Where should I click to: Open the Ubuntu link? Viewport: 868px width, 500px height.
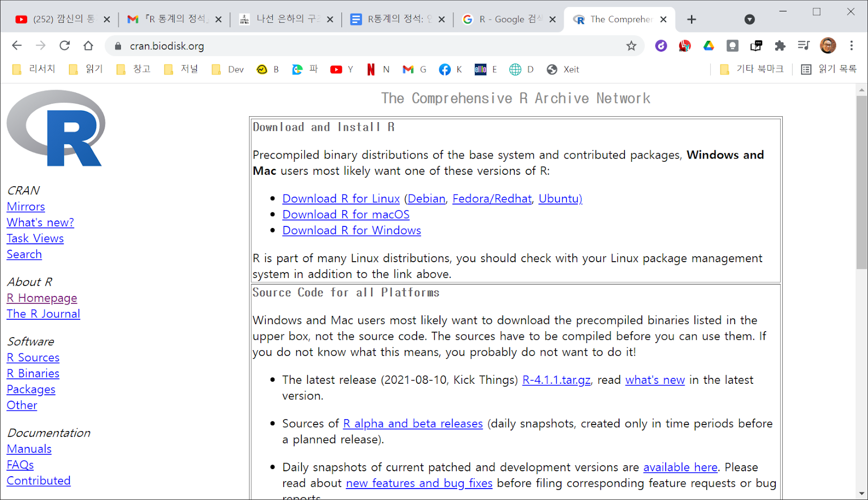coord(560,199)
